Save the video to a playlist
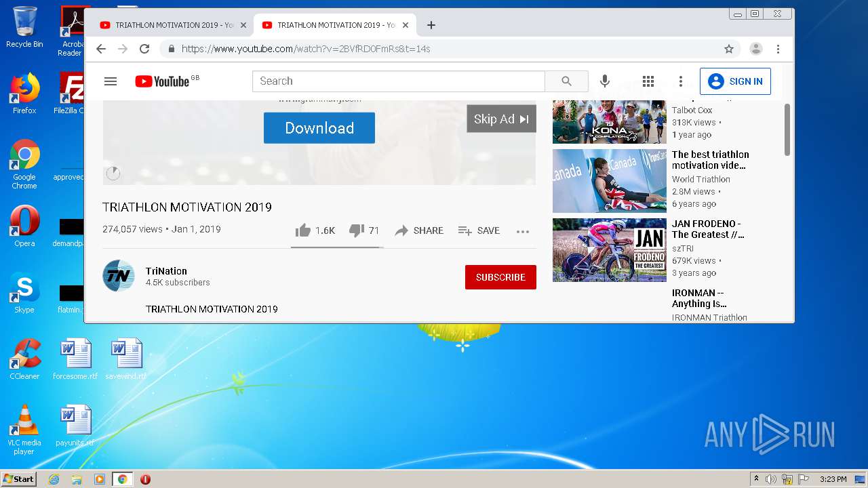 point(479,230)
